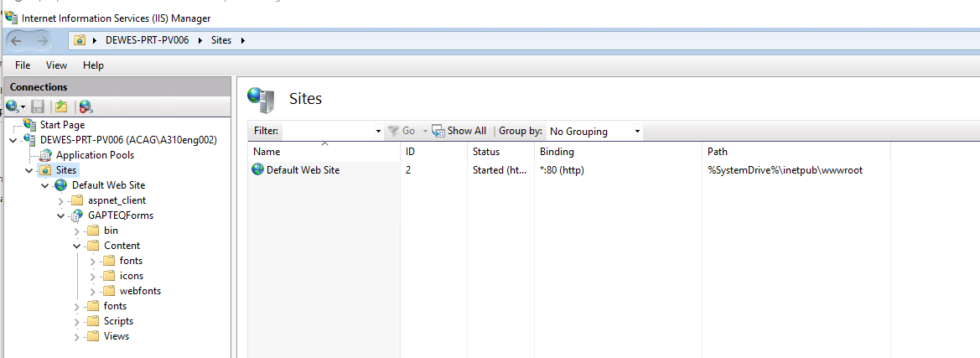Select the fonts folder under GAPTEQForms
The image size is (980, 358).
tap(115, 306)
